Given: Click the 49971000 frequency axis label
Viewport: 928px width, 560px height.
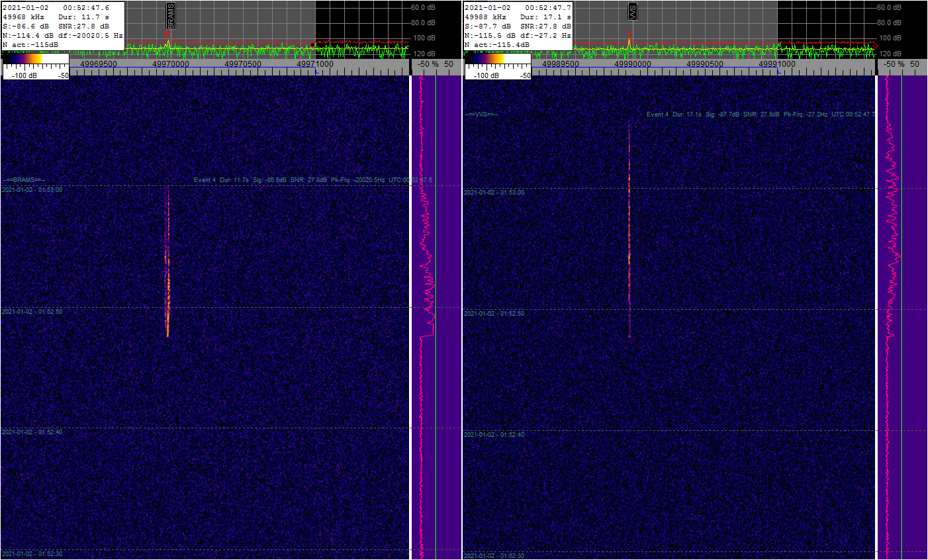Looking at the screenshot, I should [314, 64].
